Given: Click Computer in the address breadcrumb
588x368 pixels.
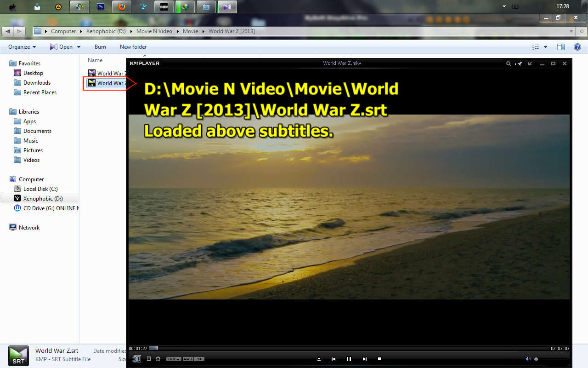Looking at the screenshot, I should click(63, 31).
